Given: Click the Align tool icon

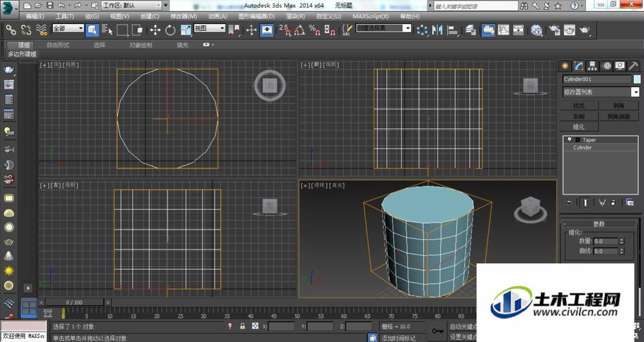Looking at the screenshot, I should [453, 30].
